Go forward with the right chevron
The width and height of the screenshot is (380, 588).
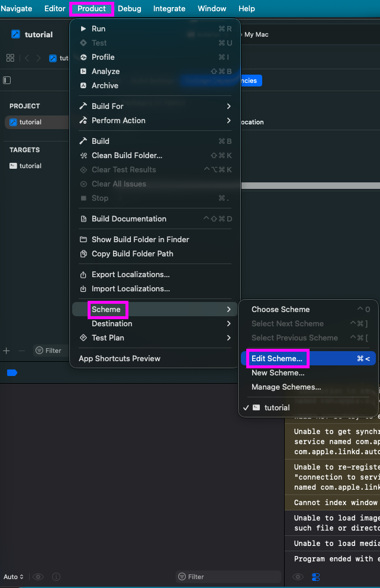pos(38,58)
